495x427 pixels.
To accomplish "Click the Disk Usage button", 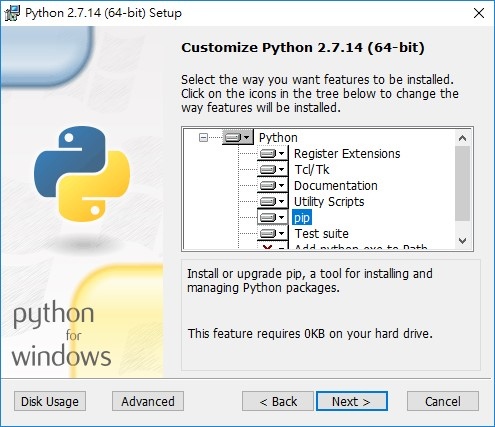I will click(50, 401).
